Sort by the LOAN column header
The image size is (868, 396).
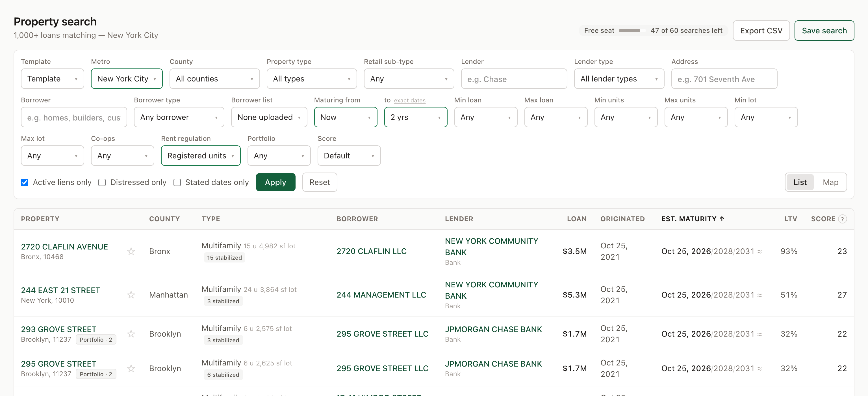[576, 219]
